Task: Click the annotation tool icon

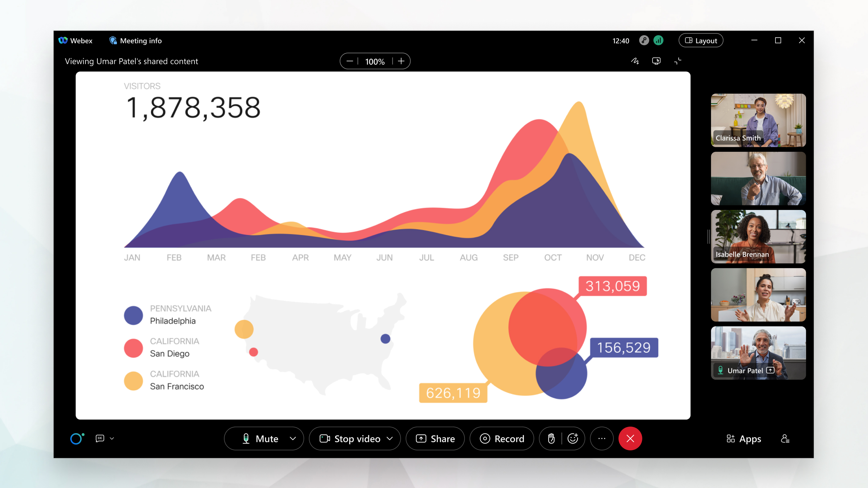Action: (x=635, y=61)
